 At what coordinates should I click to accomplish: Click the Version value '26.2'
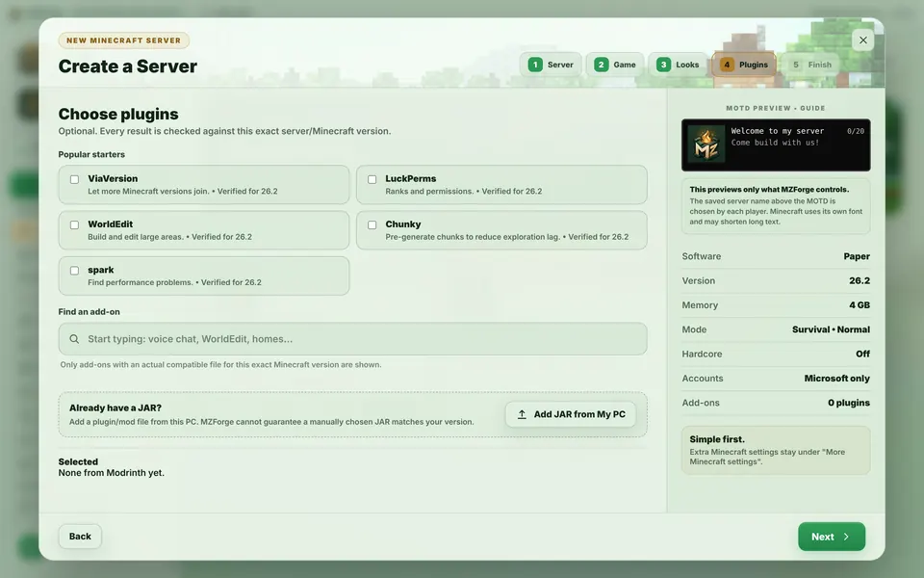[860, 280]
